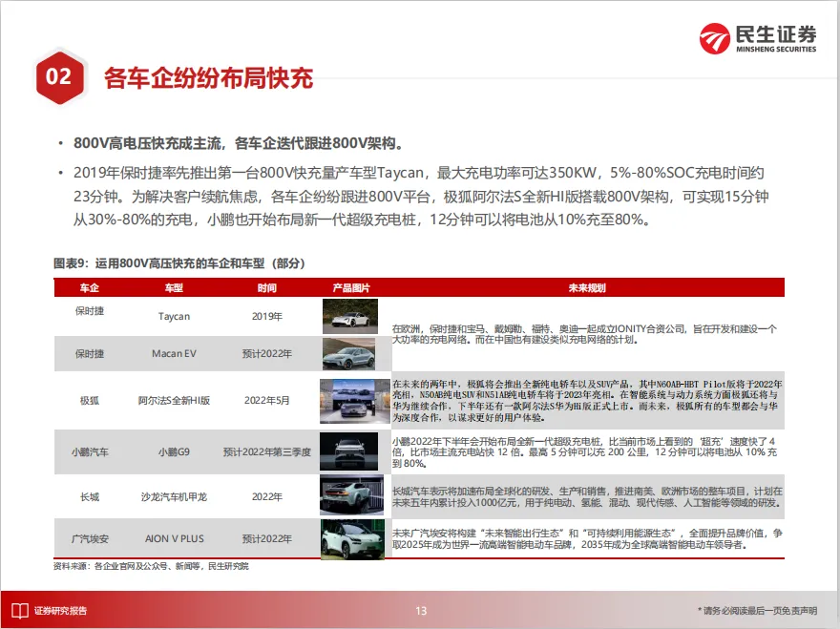Click the 2019年 date cell
This screenshot has width=840, height=629.
[x=266, y=316]
